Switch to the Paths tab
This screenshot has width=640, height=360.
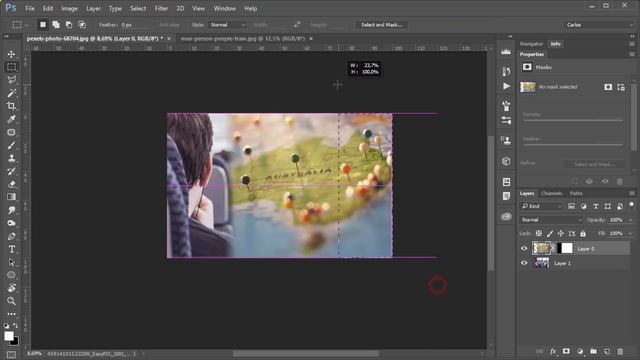[x=576, y=193]
